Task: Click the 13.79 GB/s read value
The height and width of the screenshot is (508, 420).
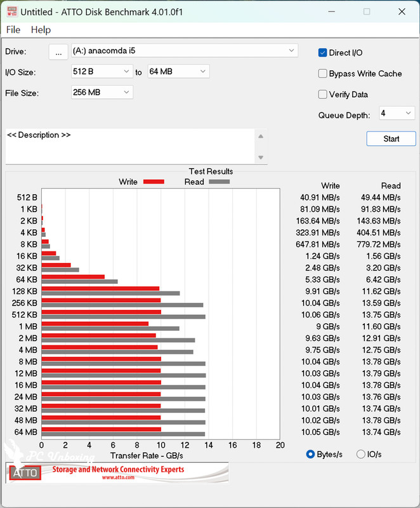Action: tap(381, 373)
